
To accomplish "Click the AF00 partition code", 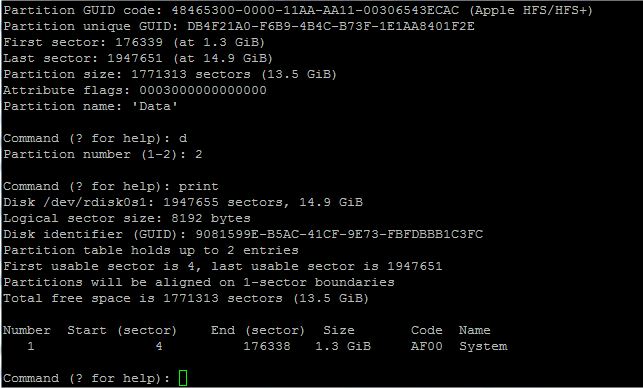I will [426, 346].
